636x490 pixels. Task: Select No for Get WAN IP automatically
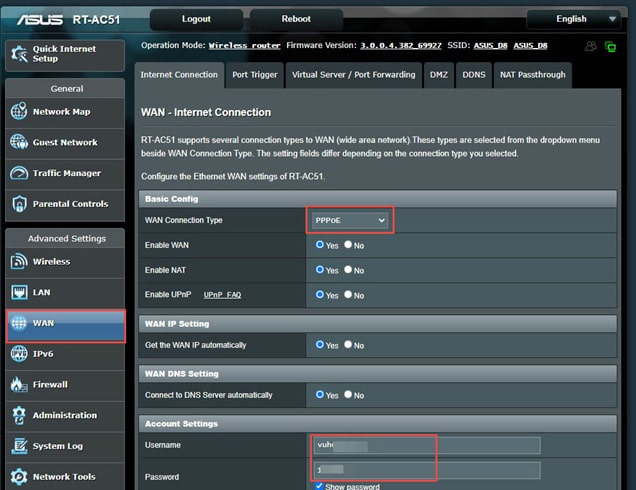tap(348, 345)
